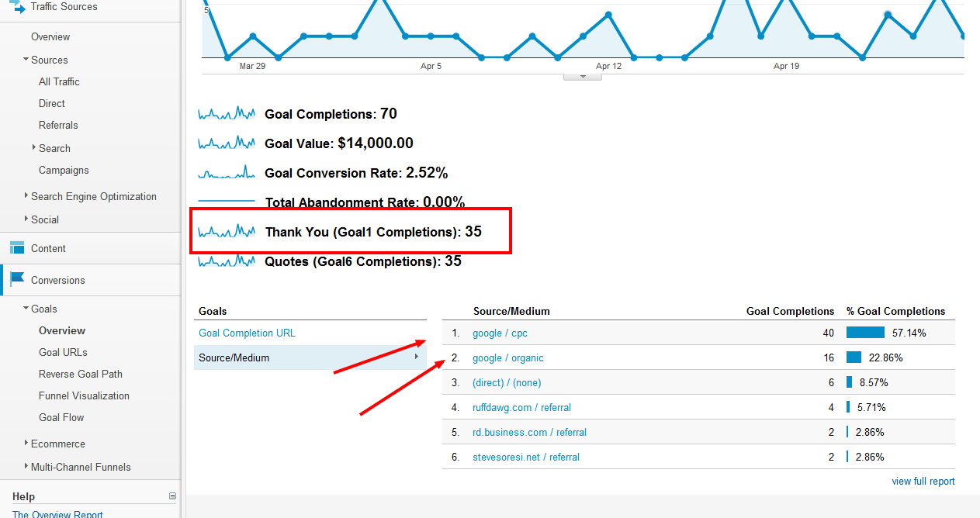Viewport: 980px width, 518px height.
Task: Click the Quotes Goal6 Completions sparkline
Action: click(227, 261)
